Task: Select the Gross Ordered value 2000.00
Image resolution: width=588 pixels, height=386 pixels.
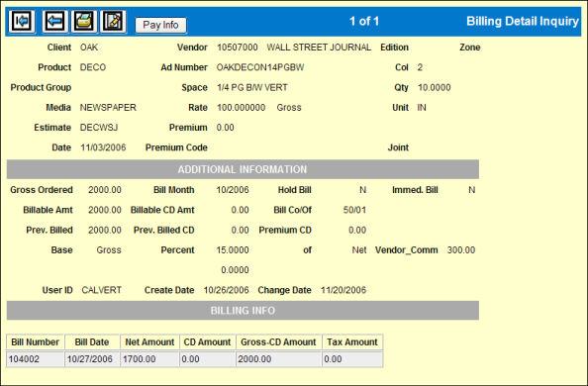Action: click(105, 190)
